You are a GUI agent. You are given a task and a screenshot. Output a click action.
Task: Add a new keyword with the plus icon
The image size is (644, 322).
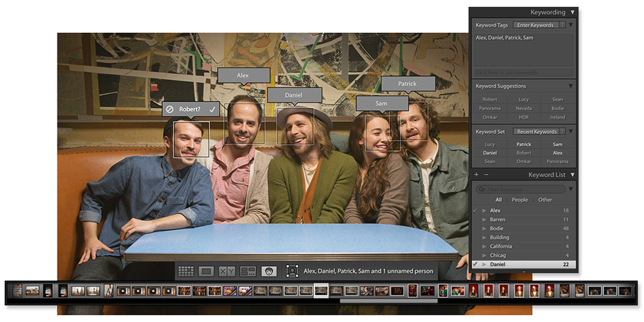click(477, 175)
